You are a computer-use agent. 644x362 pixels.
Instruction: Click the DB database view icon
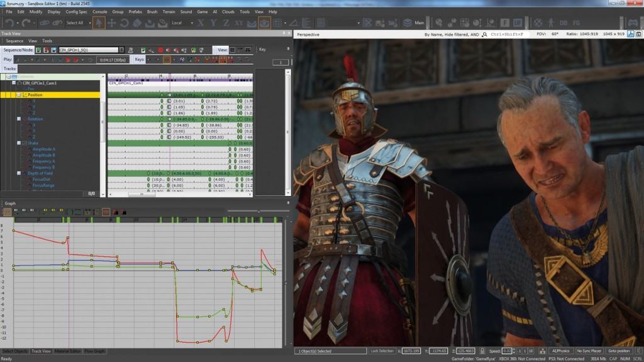click(x=563, y=23)
